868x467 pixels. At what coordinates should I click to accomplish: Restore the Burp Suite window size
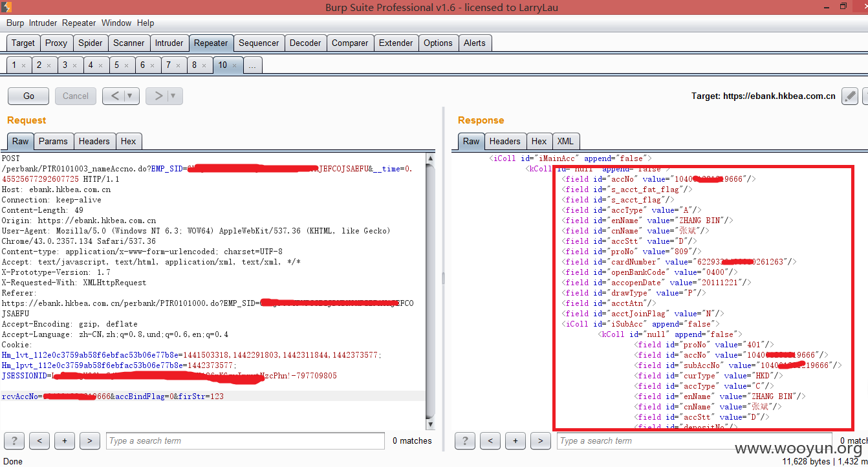point(843,6)
